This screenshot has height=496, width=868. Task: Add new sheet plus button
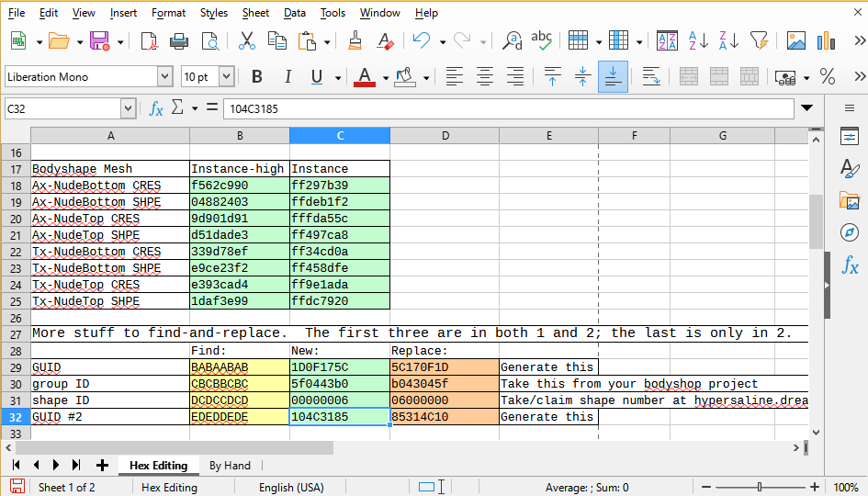point(102,466)
